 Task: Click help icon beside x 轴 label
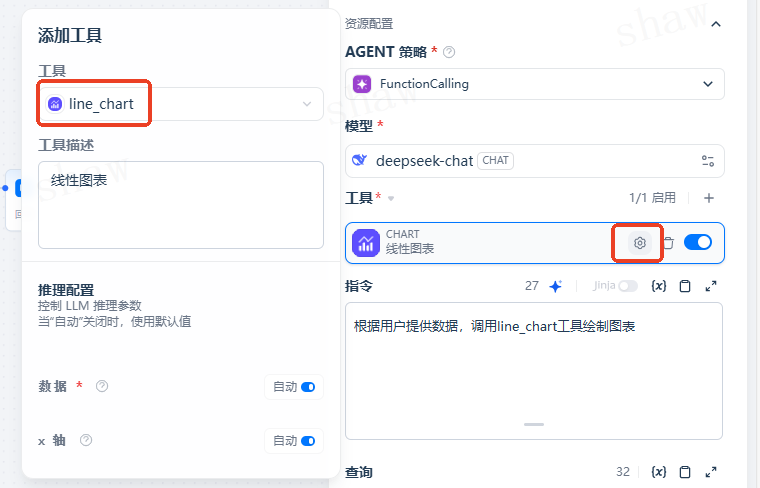[x=86, y=440]
